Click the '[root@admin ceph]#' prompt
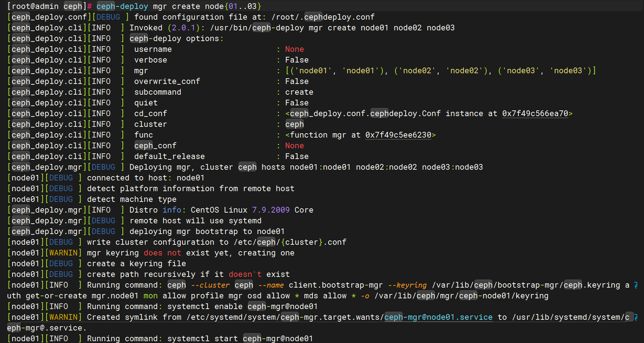Screen dimensions: 644x343 [50, 6]
